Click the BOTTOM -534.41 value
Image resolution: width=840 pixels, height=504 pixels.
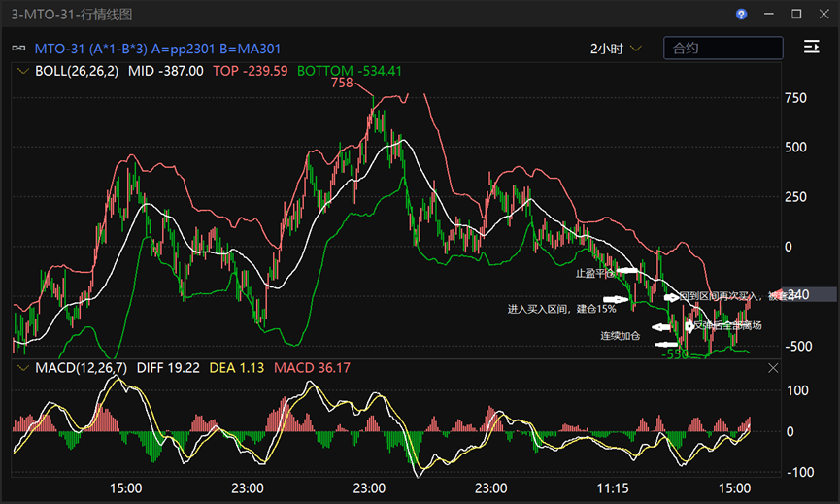click(350, 71)
